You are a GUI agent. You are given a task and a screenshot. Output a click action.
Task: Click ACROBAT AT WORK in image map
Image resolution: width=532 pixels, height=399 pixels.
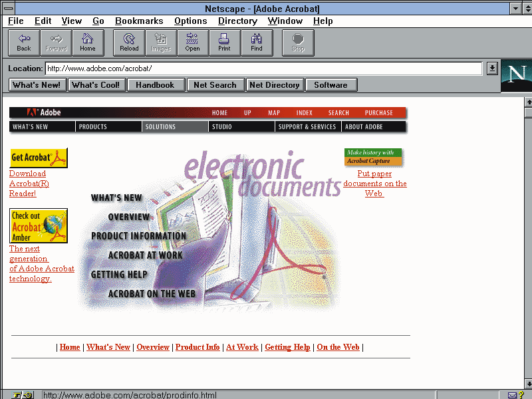click(145, 255)
